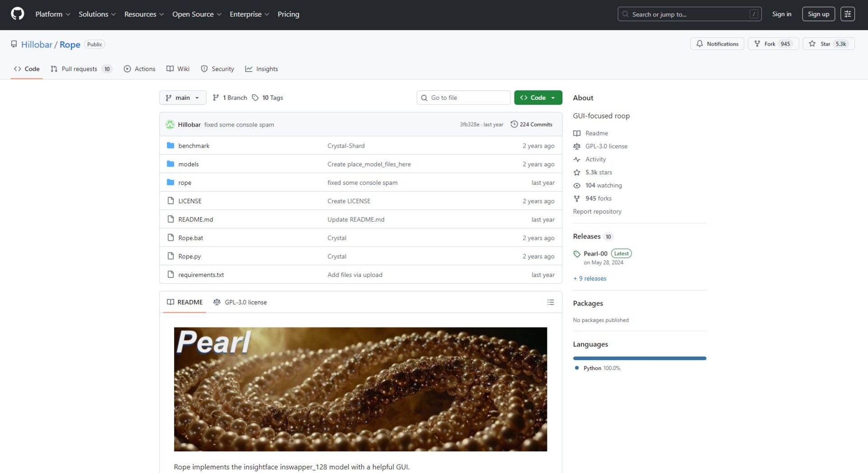Open the README outline list icon
868x473 pixels.
550,302
